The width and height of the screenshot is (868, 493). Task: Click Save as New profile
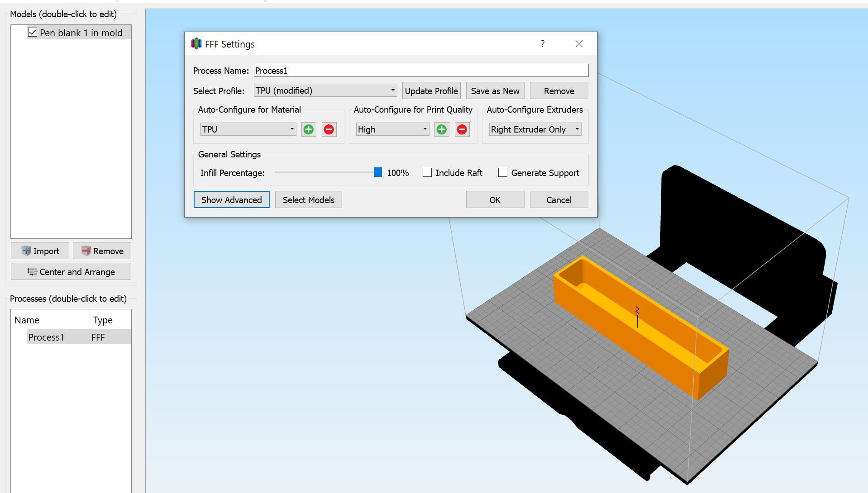pos(495,90)
